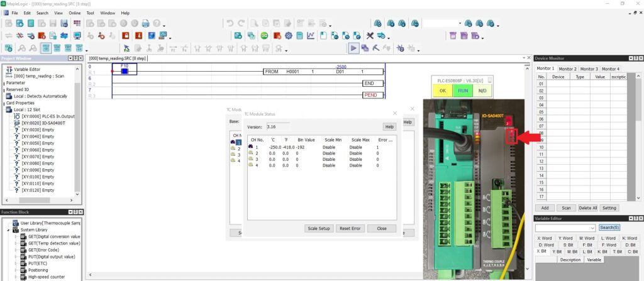Select channel 1 row in TC Module Status
Screen dimensions: 644x281
pyautogui.click(x=321, y=147)
